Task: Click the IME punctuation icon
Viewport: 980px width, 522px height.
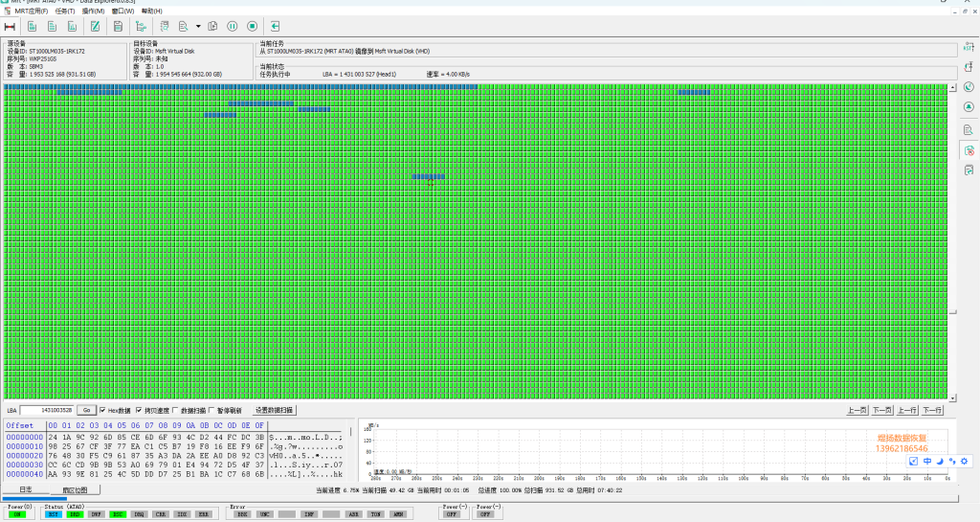Action: [x=952, y=461]
